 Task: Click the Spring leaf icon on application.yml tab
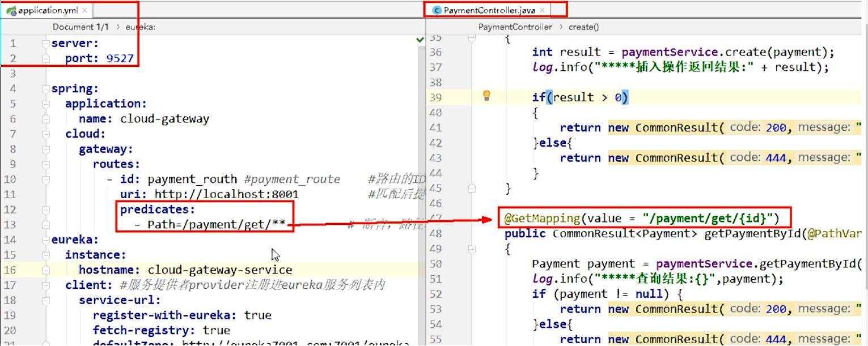click(11, 10)
